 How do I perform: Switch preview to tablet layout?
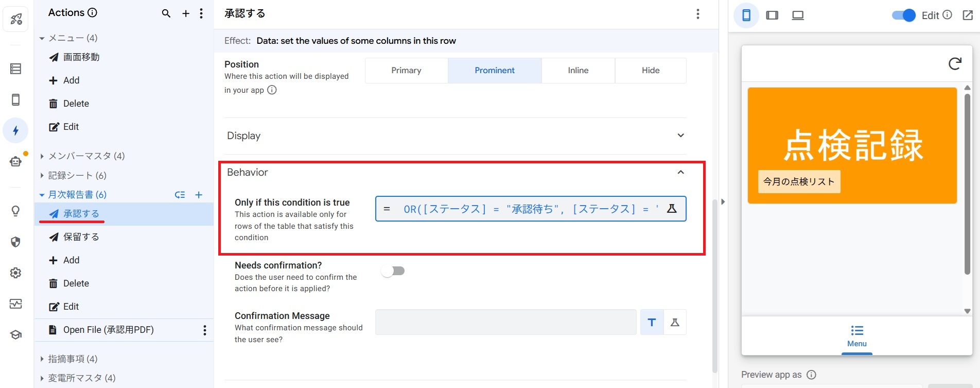772,15
